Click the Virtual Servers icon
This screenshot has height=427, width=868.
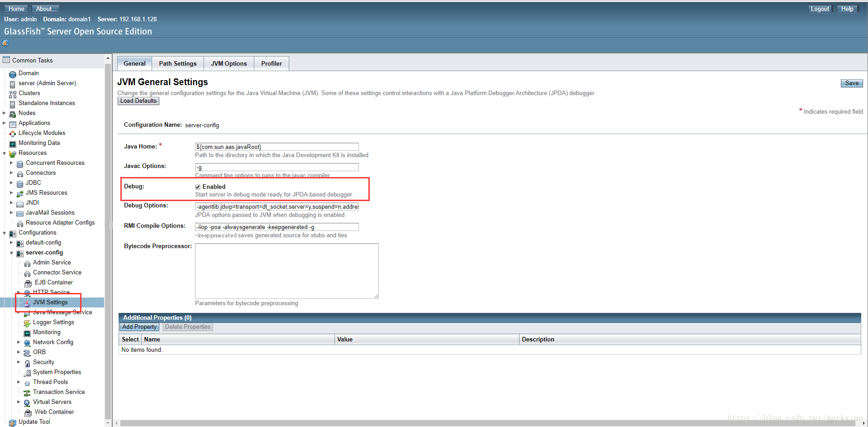[x=27, y=403]
